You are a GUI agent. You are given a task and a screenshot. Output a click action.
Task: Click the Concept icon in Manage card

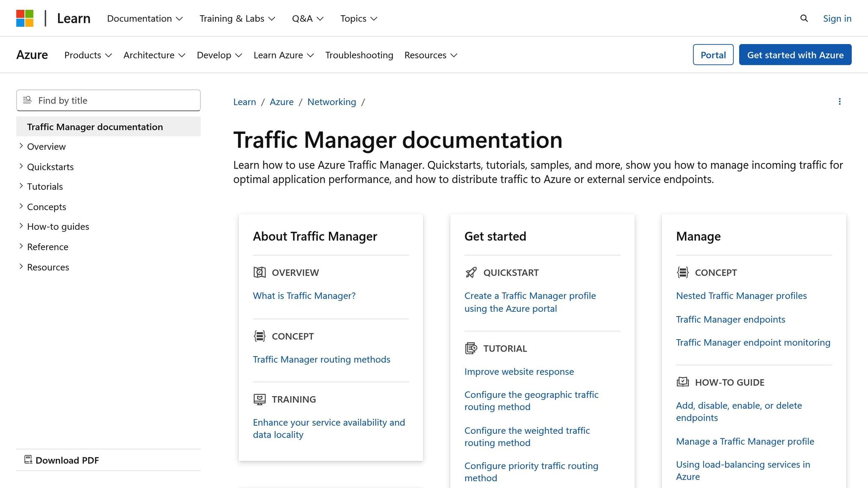682,272
